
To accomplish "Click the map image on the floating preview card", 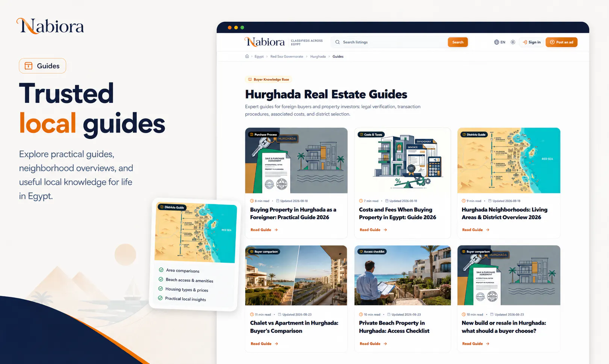I will tap(196, 233).
